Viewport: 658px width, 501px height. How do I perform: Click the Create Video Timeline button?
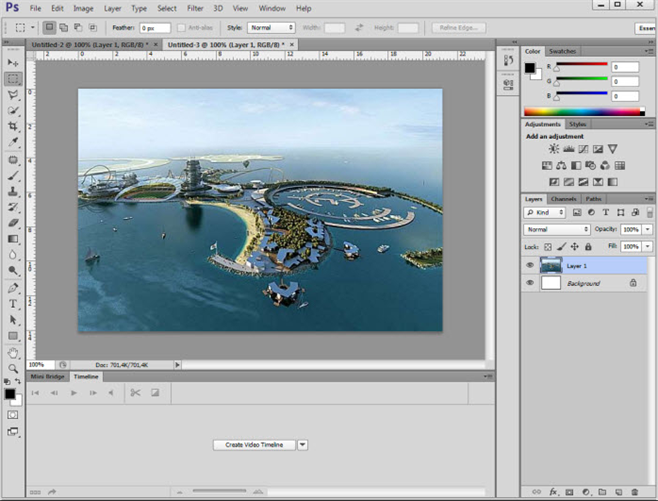[x=254, y=445]
